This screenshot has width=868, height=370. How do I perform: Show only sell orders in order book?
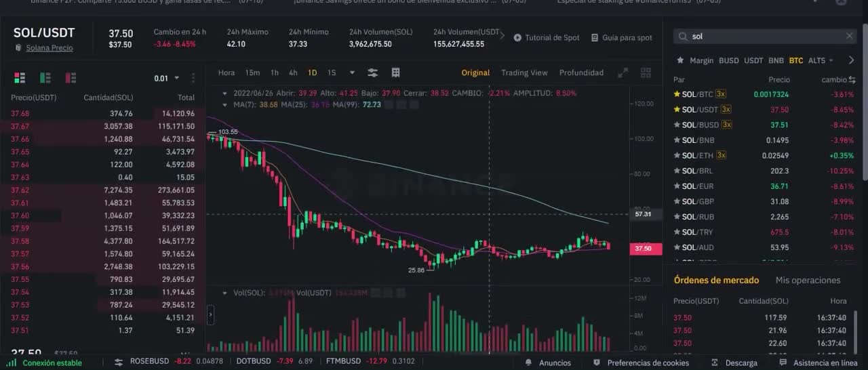72,78
